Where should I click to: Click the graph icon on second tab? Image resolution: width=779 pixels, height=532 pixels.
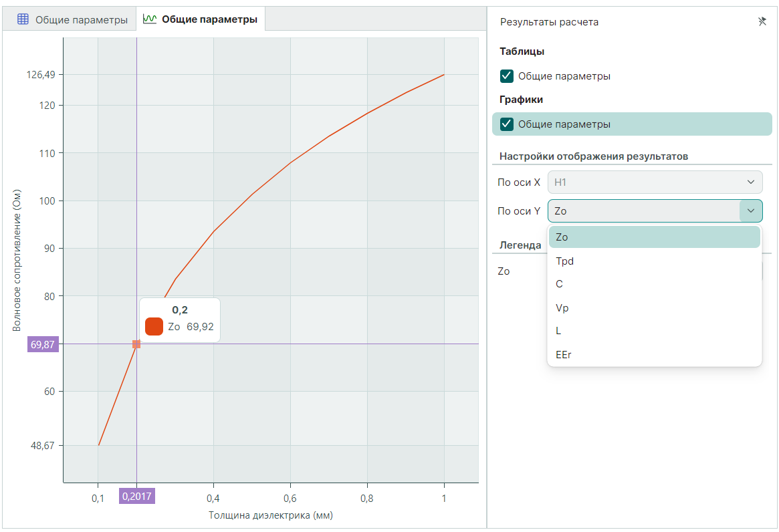coord(150,19)
